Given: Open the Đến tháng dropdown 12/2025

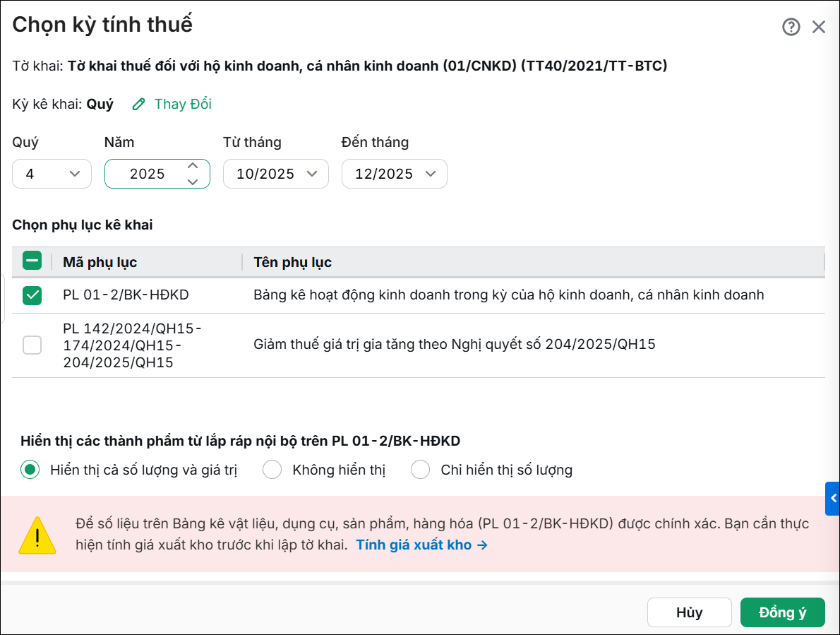Looking at the screenshot, I should tap(395, 174).
